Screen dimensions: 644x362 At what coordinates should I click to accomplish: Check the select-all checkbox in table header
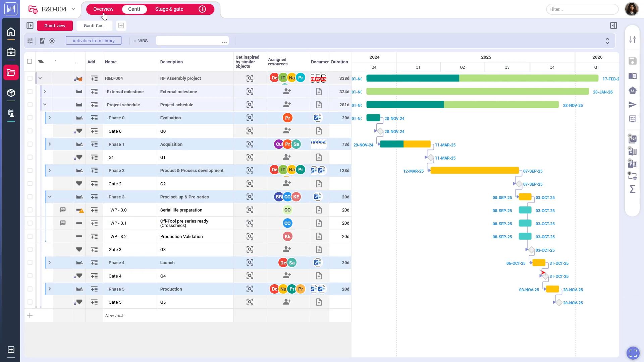(x=30, y=61)
